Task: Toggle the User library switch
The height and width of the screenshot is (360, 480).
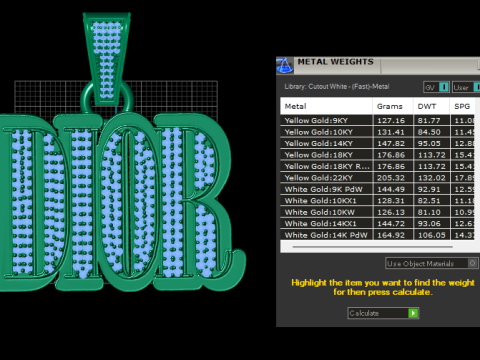Action: [477, 87]
